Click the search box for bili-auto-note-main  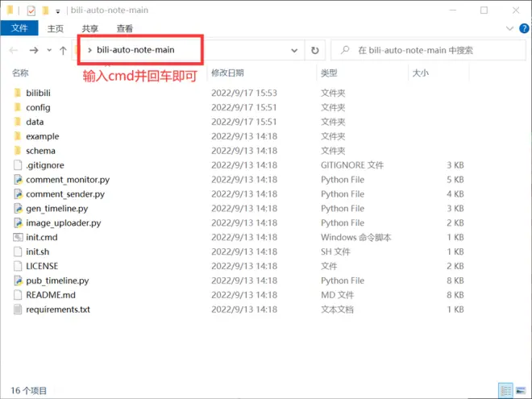(428, 50)
